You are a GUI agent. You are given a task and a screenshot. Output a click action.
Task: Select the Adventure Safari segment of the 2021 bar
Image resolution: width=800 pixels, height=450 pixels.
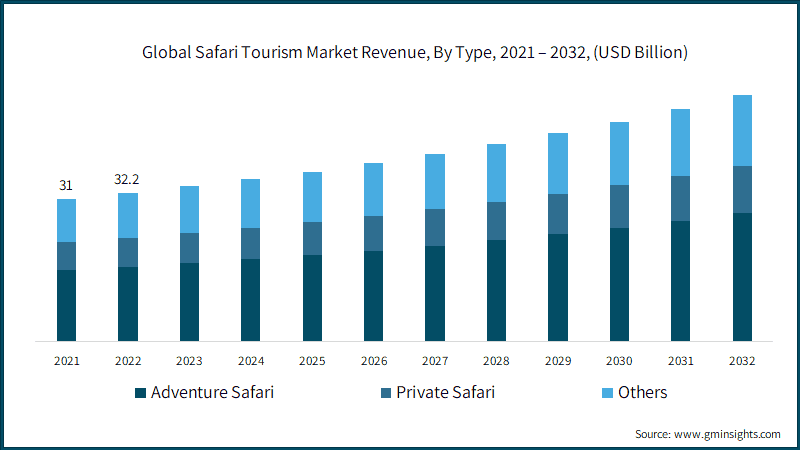(66, 306)
